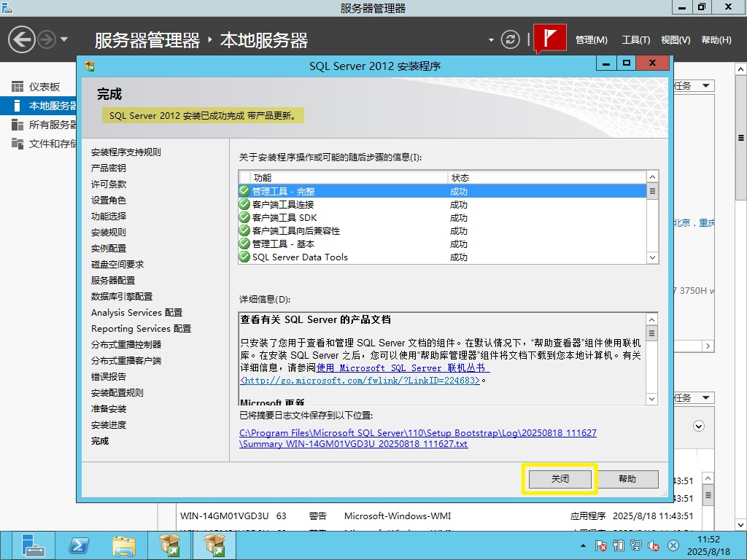Open the 工具(T) menu

coord(635,40)
